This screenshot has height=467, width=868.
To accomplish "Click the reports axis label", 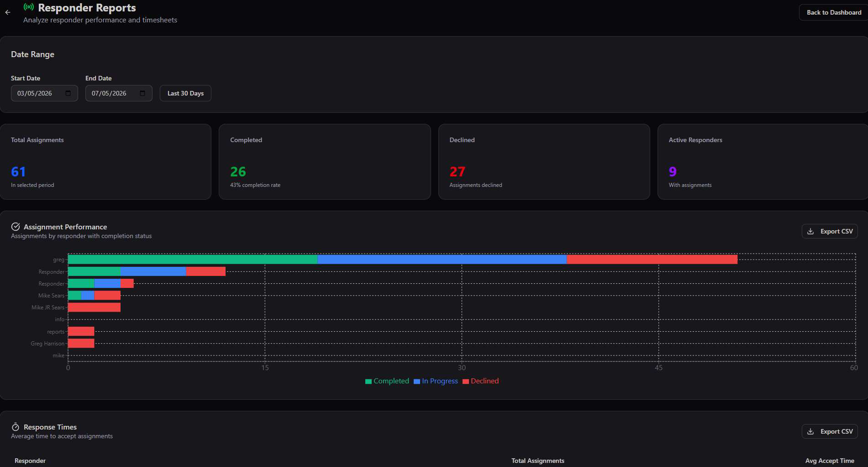I will coord(56,332).
